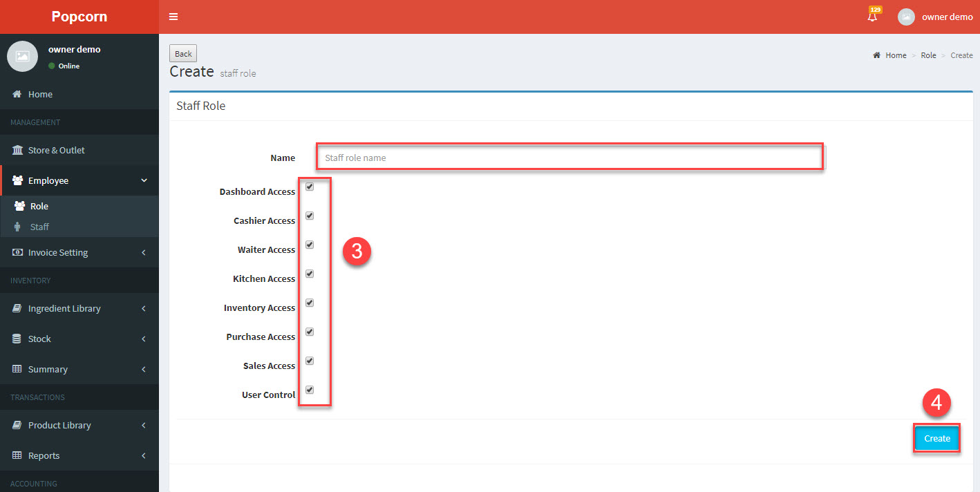Click the Back button
The height and width of the screenshot is (492, 980).
tap(183, 54)
